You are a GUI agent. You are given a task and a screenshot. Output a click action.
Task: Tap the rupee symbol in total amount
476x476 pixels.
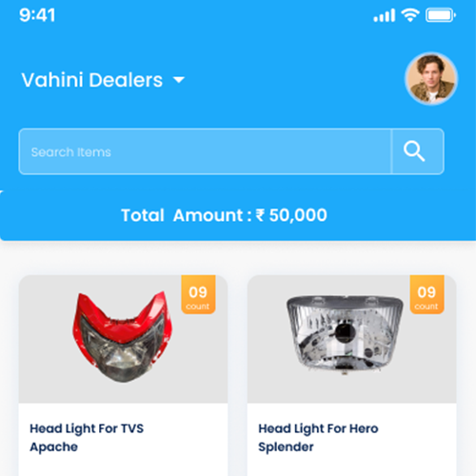tap(260, 215)
